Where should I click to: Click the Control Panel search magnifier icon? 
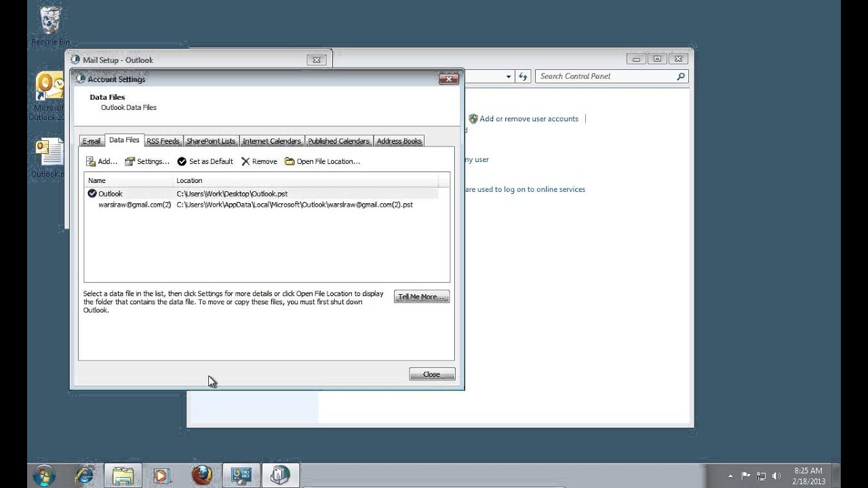682,77
